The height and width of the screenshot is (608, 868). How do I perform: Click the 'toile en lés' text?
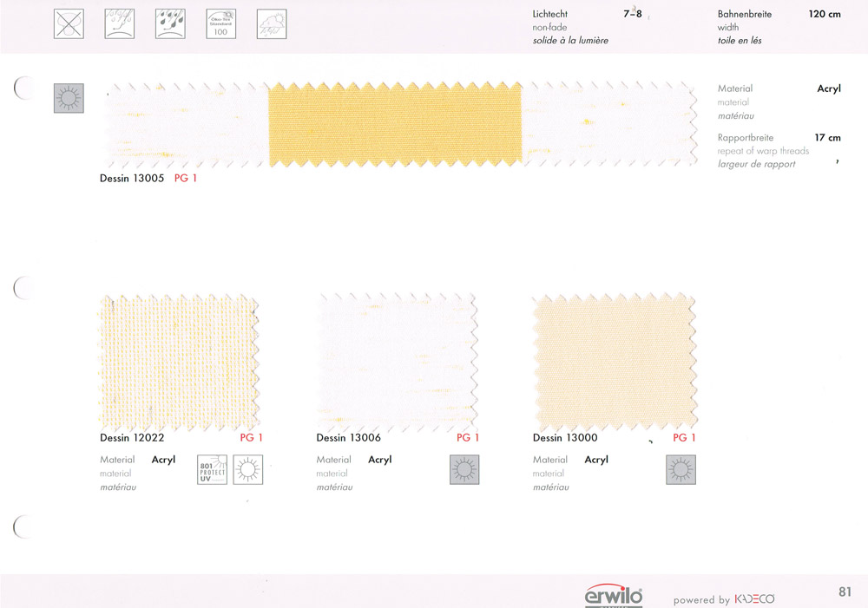coord(740,41)
